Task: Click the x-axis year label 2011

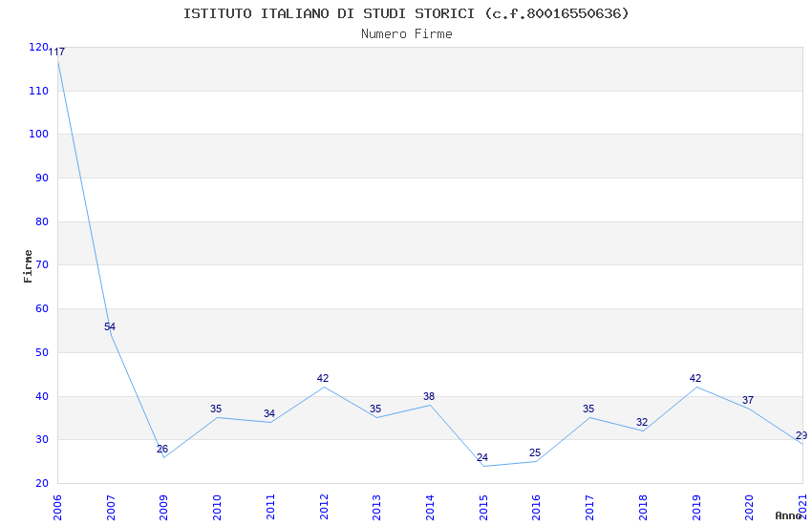Action: click(x=270, y=507)
